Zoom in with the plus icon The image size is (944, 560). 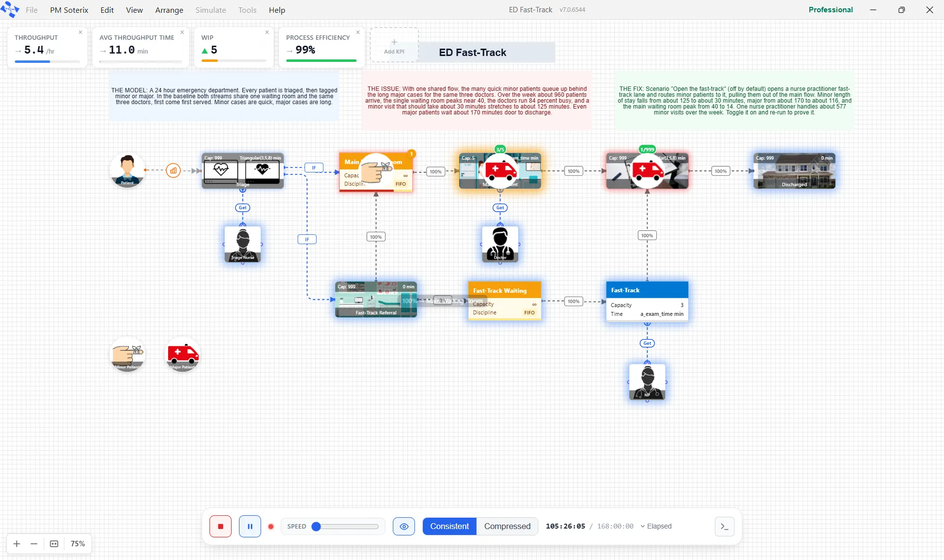tap(17, 543)
